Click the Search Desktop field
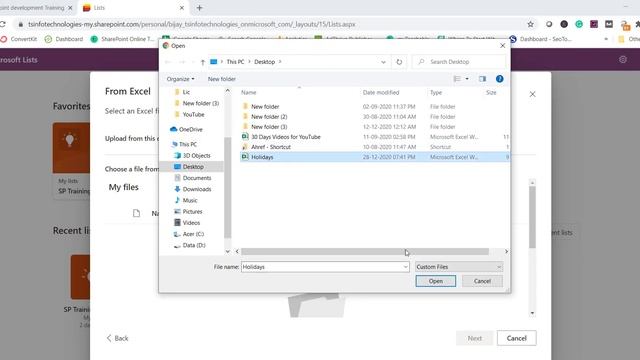Image resolution: width=640 pixels, height=360 pixels. coord(459,62)
